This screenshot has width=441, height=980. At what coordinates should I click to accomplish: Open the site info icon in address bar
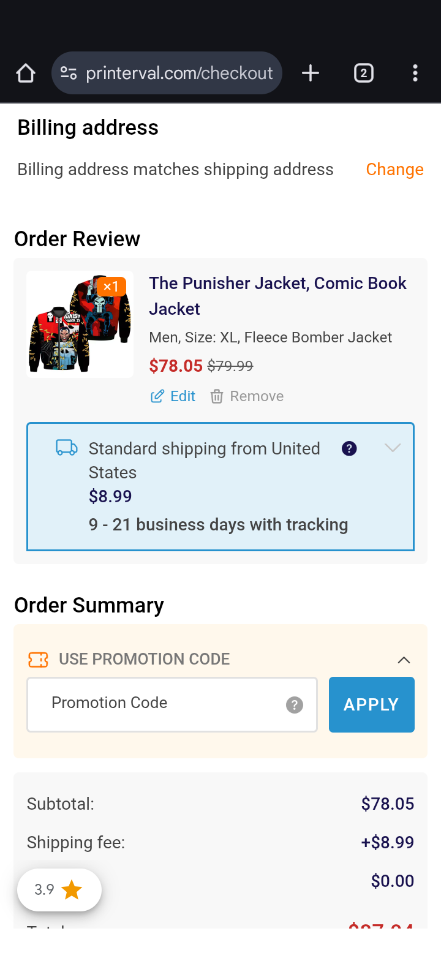[69, 73]
